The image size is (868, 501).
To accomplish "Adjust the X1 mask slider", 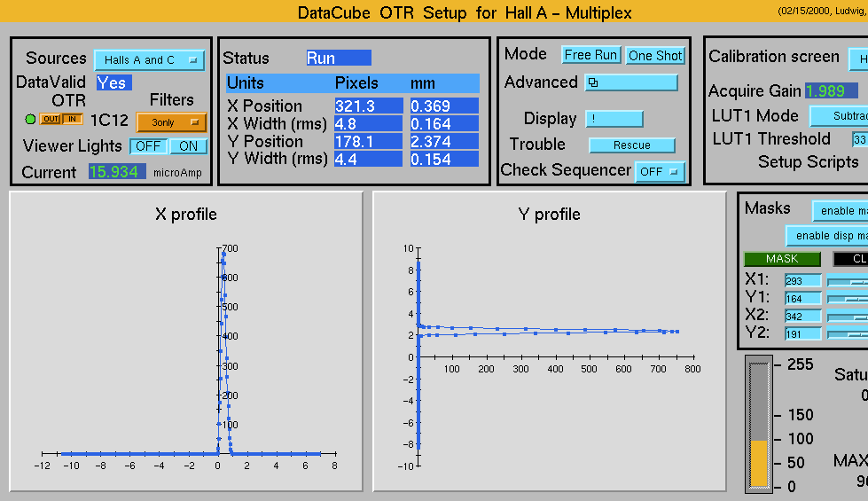I will (x=847, y=281).
